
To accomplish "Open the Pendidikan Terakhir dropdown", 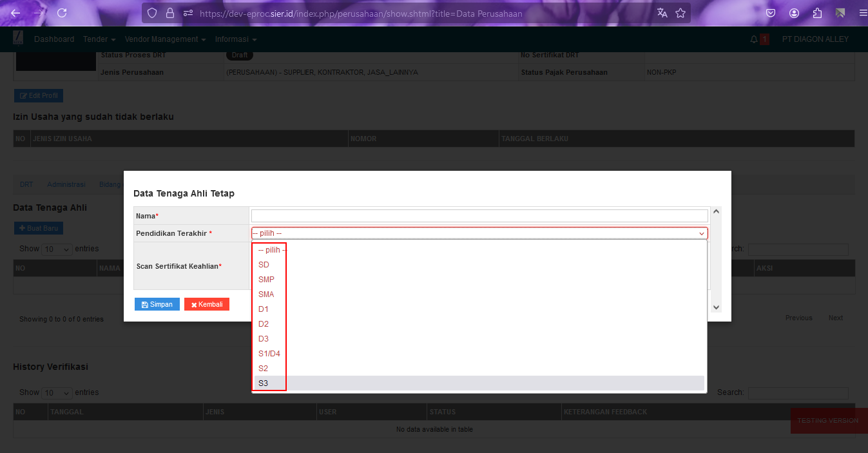I will pos(479,233).
